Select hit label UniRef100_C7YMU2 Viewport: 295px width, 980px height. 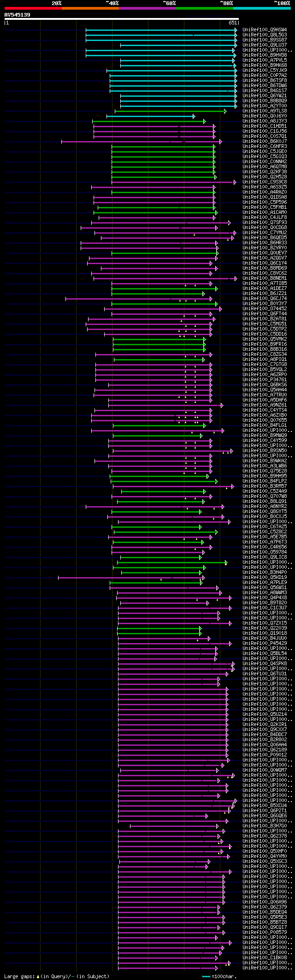(x=265, y=232)
